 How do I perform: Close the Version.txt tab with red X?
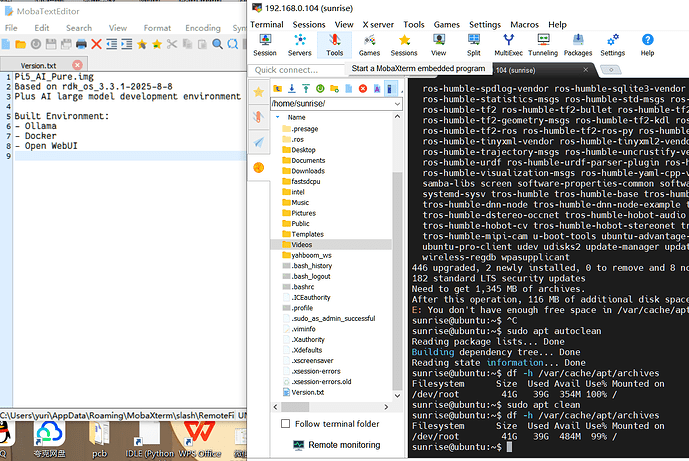point(77,65)
